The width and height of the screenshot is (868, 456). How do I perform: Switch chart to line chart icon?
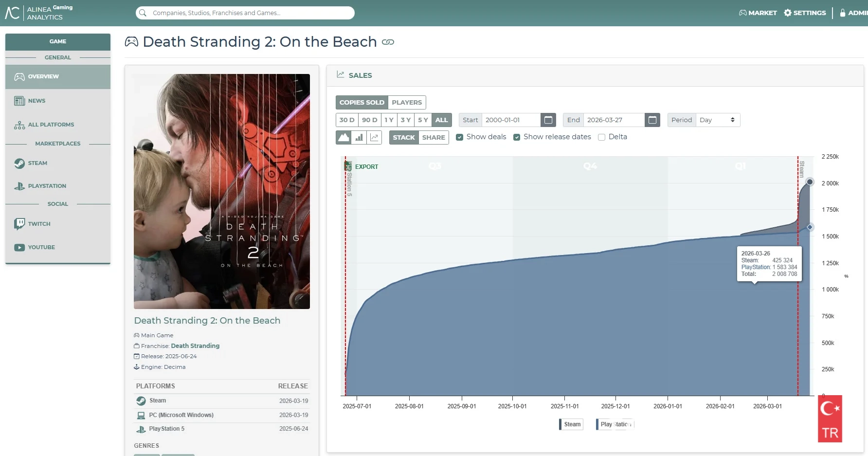(x=374, y=137)
